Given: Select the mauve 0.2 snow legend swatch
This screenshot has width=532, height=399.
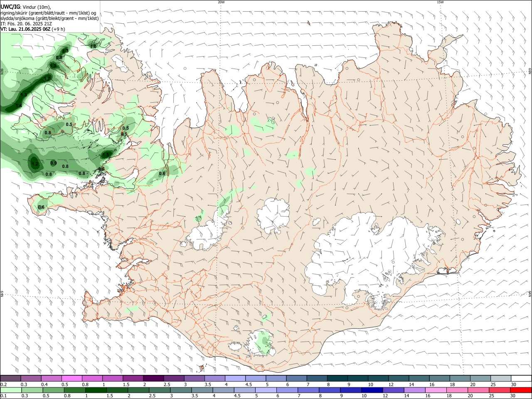Looking at the screenshot, I should point(10,379).
